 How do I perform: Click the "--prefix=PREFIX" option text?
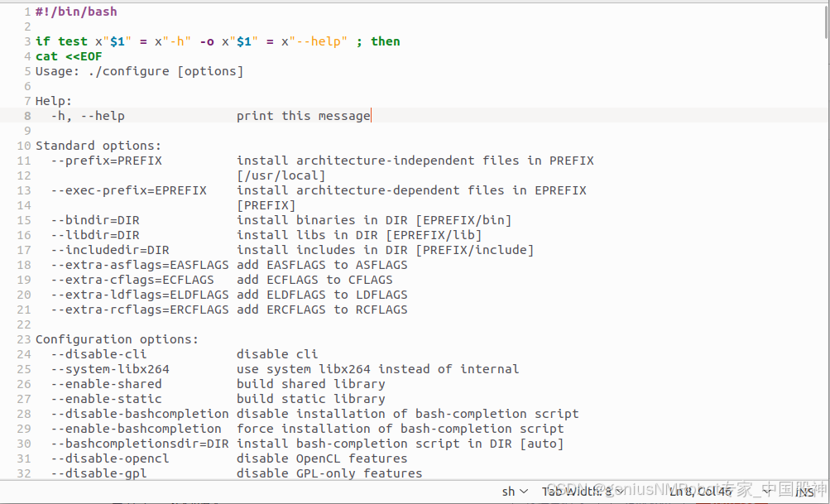click(x=104, y=161)
